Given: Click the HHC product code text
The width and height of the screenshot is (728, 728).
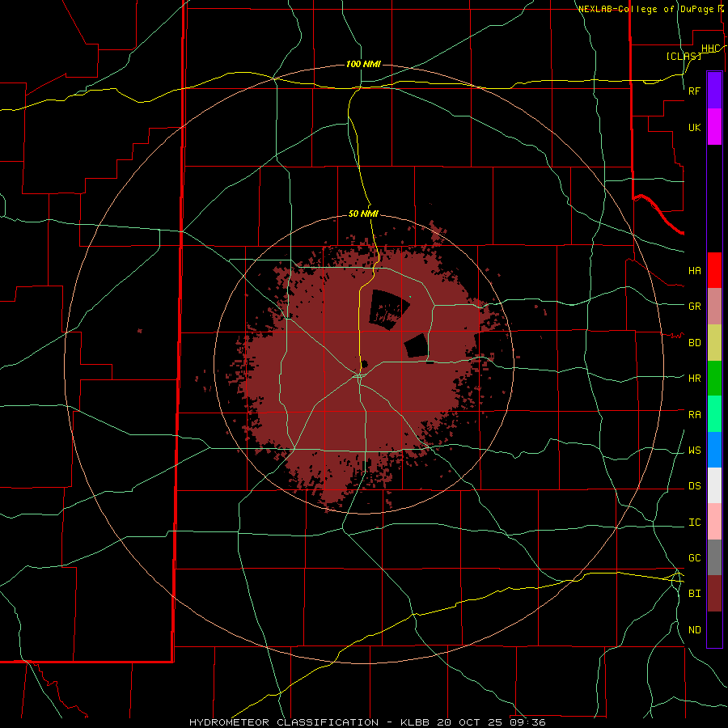Looking at the screenshot, I should (710, 49).
